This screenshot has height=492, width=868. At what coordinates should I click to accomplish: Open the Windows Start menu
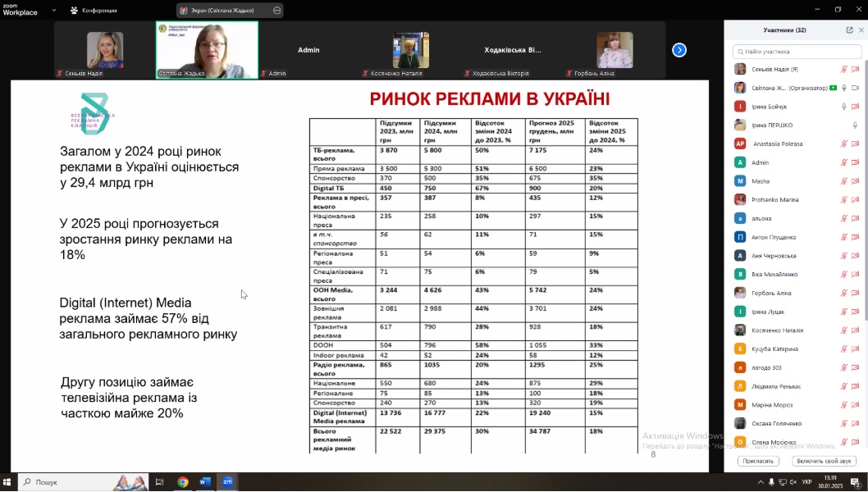pos(7,482)
